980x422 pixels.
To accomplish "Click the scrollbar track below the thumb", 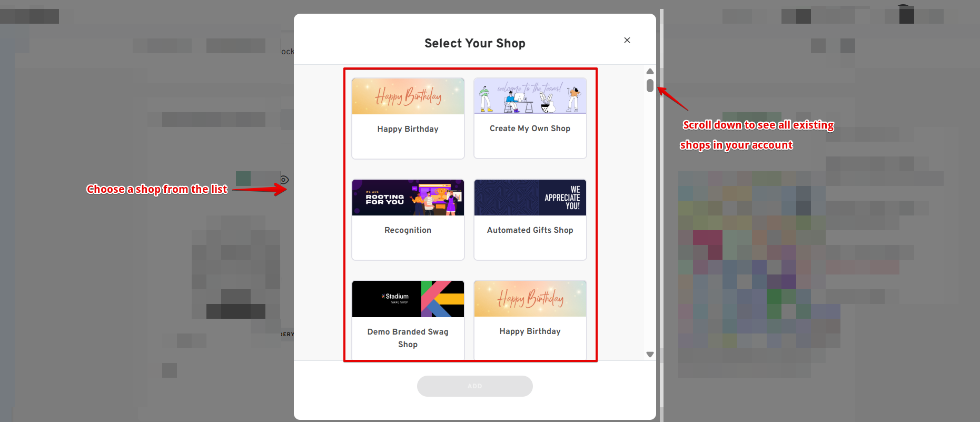I will (650, 221).
